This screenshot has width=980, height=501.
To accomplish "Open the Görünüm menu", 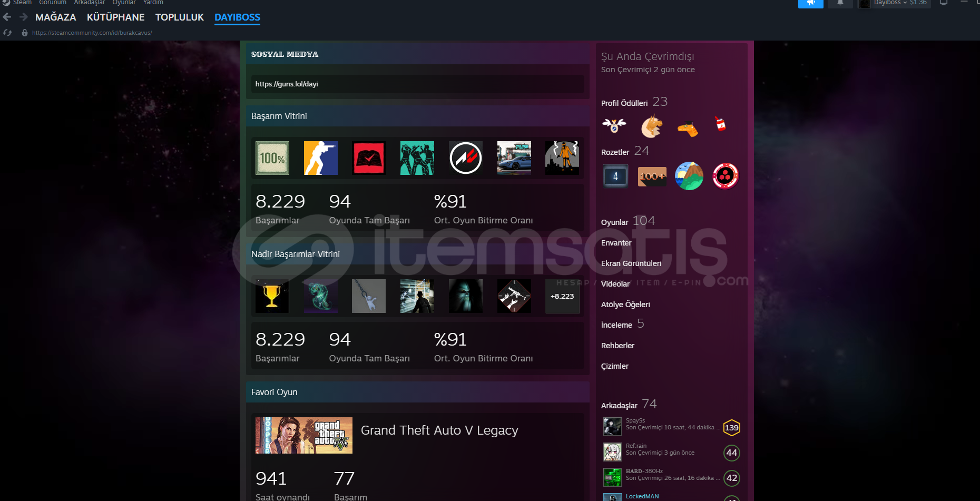I will click(53, 3).
